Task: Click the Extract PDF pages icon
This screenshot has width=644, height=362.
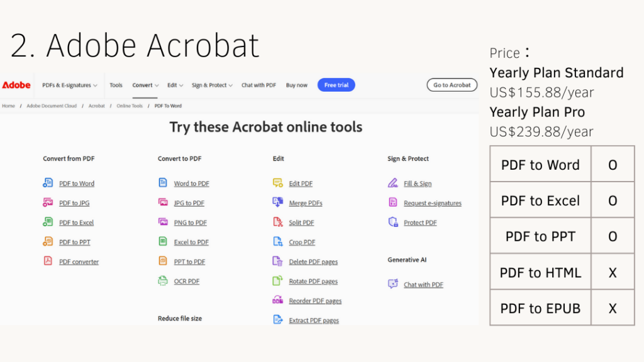Action: pos(277,319)
